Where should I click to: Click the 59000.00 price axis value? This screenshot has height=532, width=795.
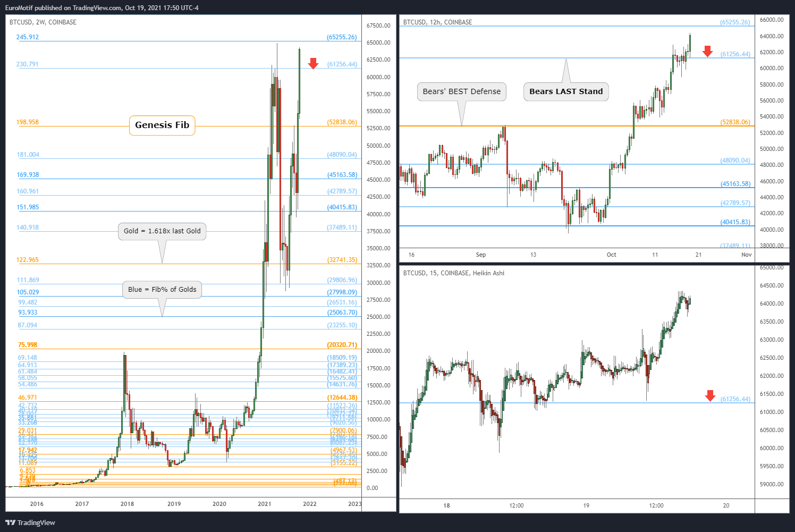(772, 484)
